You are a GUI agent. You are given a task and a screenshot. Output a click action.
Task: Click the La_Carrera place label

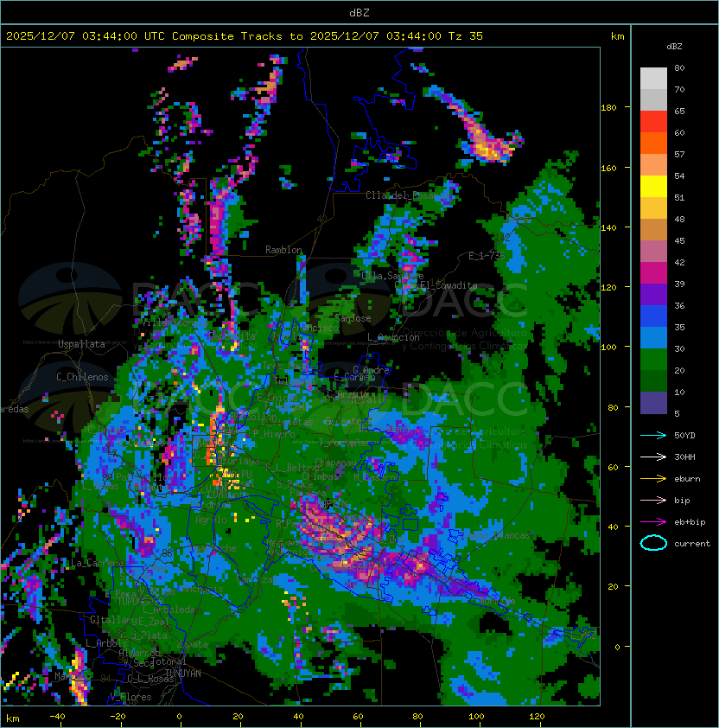(x=97, y=563)
